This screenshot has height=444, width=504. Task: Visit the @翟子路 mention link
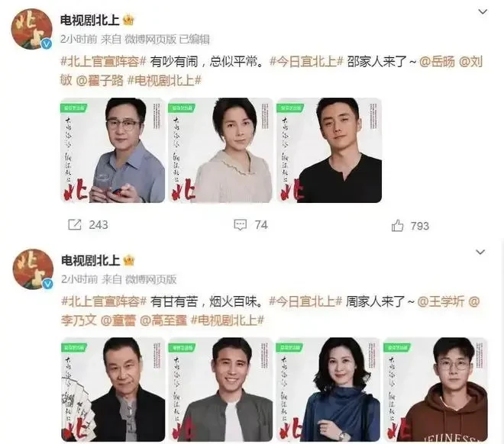click(100, 80)
